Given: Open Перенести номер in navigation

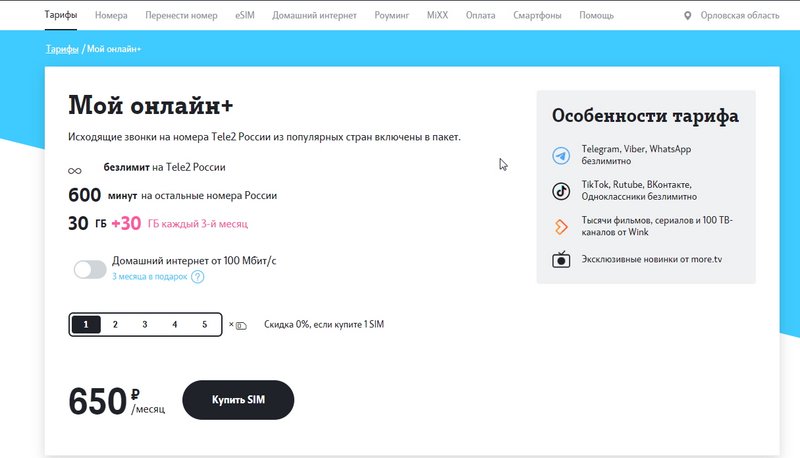Looking at the screenshot, I should tap(181, 15).
